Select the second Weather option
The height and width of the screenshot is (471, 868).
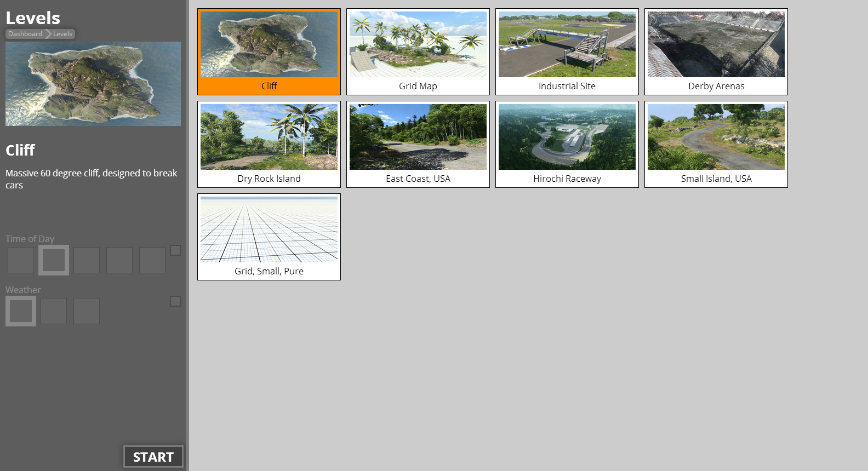[54, 311]
